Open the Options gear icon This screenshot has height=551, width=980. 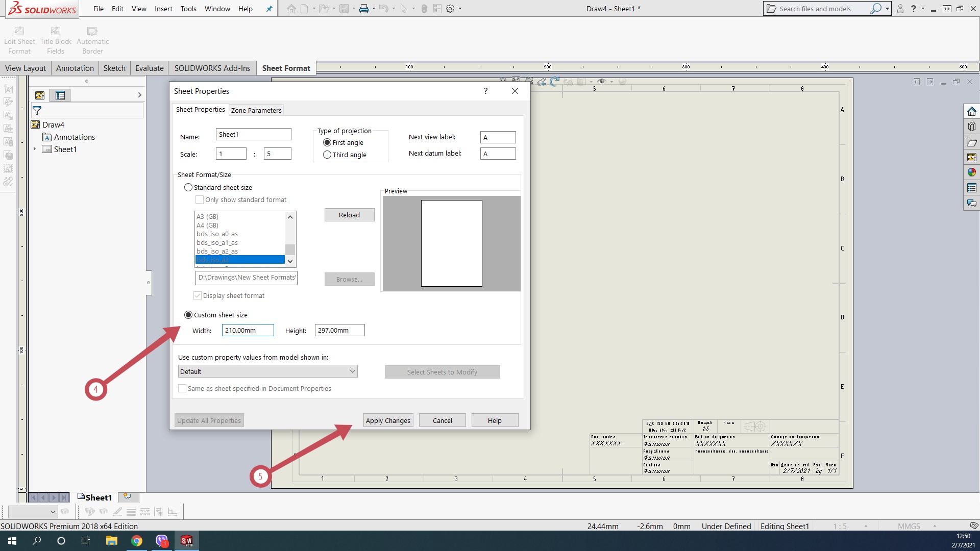450,9
